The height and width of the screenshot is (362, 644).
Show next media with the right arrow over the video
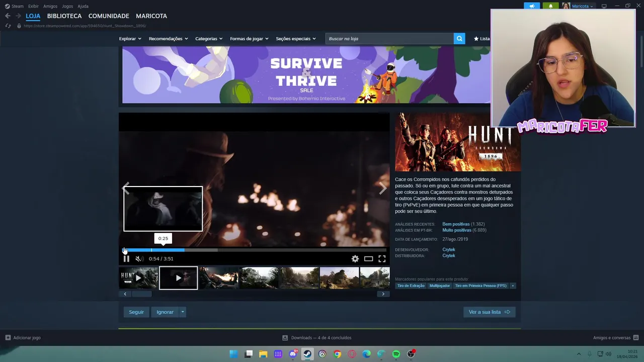click(382, 189)
